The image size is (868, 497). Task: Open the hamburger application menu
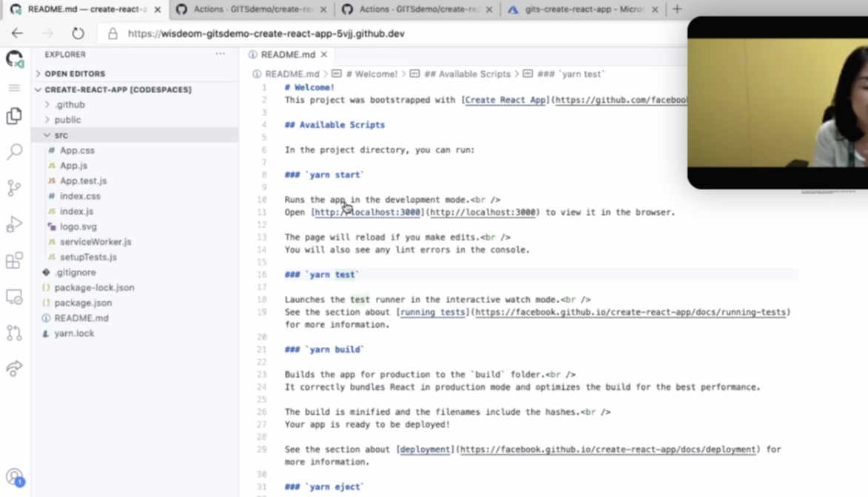click(14, 88)
